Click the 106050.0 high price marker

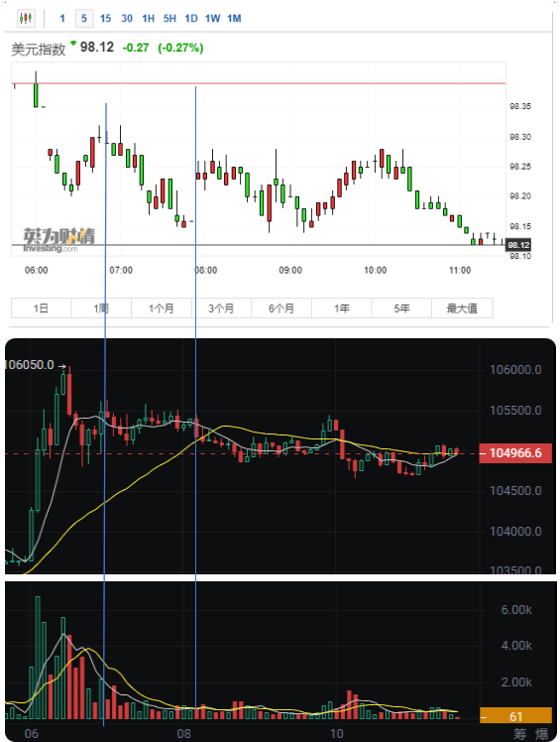click(x=29, y=365)
